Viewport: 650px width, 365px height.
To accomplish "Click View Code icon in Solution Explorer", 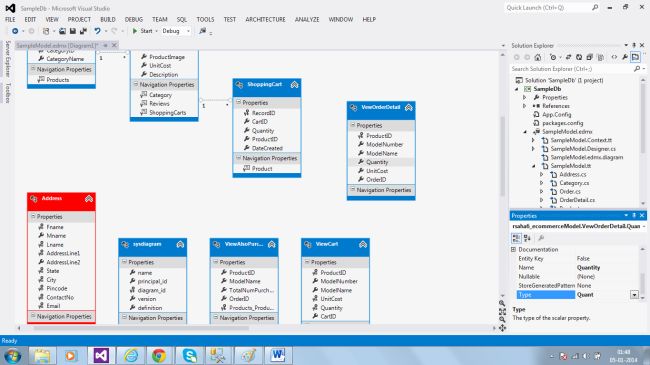I will click(x=614, y=57).
